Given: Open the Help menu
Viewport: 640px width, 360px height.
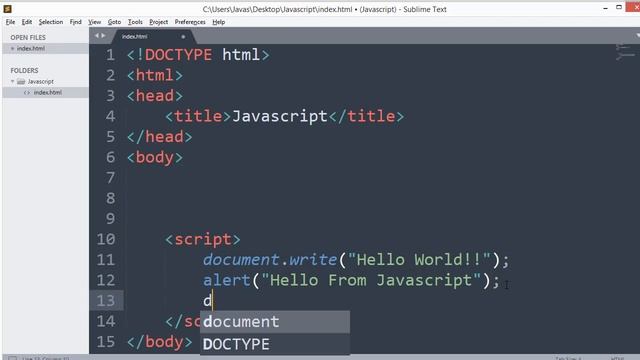Looking at the screenshot, I should 218,22.
